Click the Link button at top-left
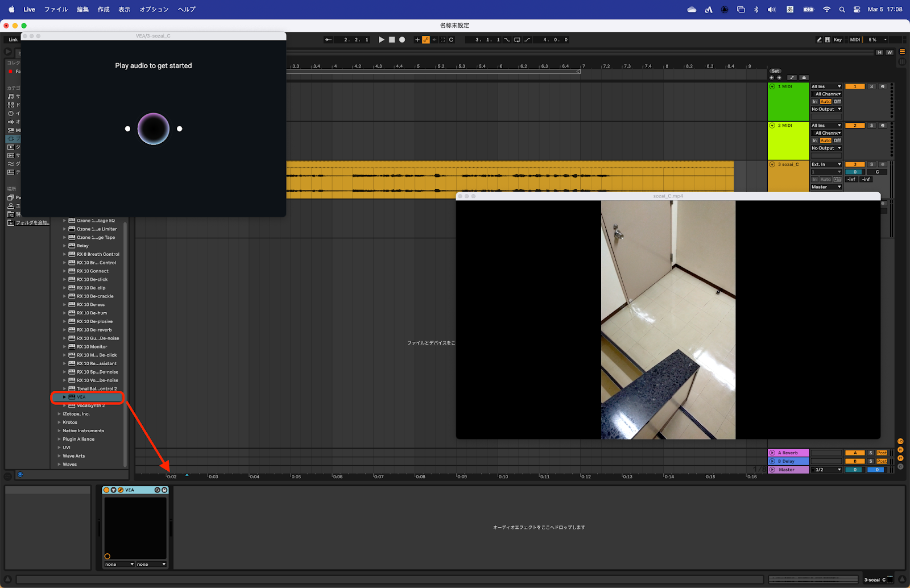The height and width of the screenshot is (588, 910). (13, 40)
